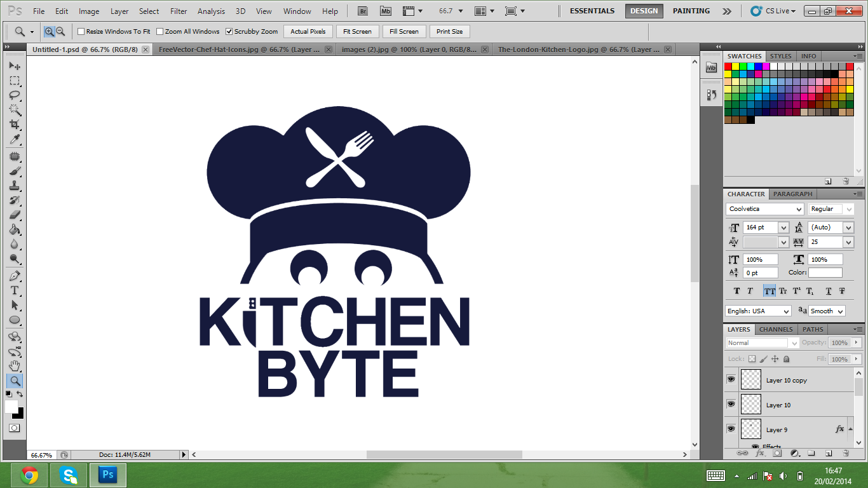Select the Horizontal Type tool
The height and width of the screenshot is (488, 868).
point(14,290)
